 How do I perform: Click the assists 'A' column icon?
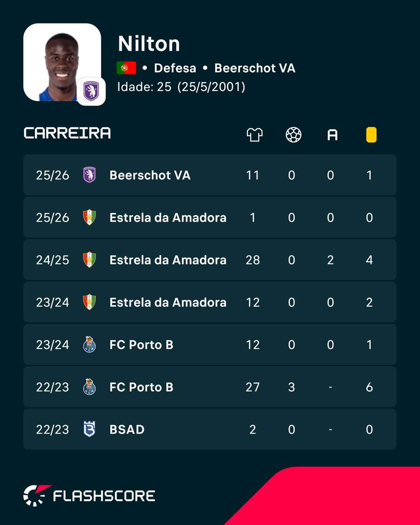[332, 135]
